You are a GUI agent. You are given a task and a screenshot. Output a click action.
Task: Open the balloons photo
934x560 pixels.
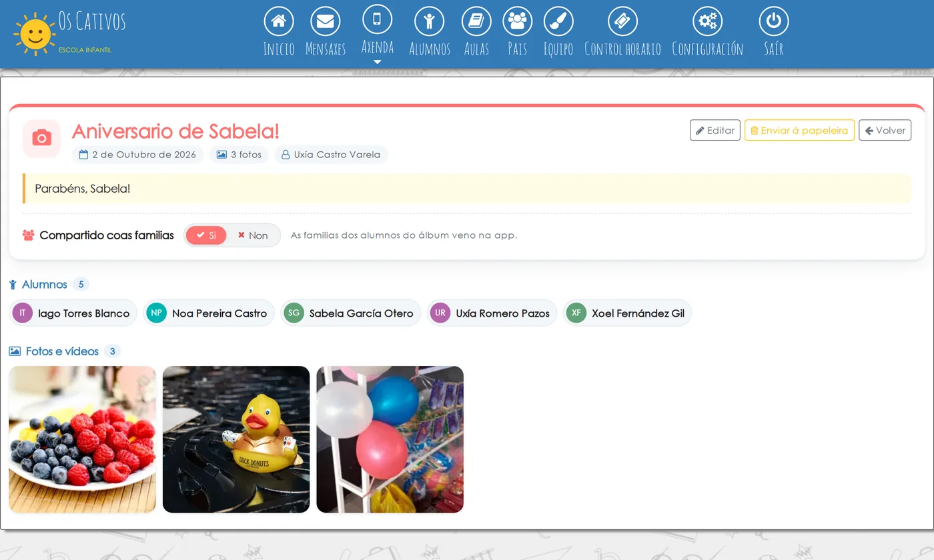pyautogui.click(x=390, y=439)
